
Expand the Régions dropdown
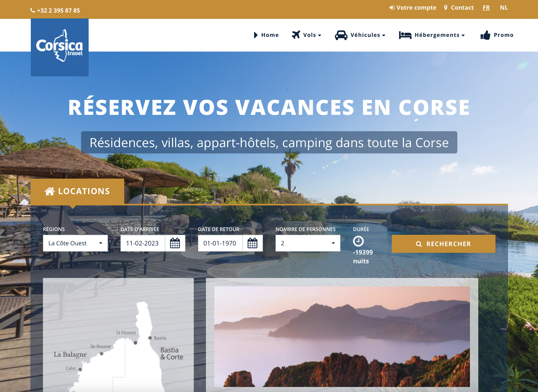pyautogui.click(x=75, y=243)
